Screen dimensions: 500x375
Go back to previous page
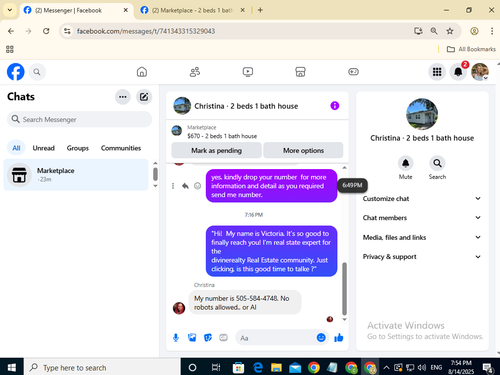(11, 31)
